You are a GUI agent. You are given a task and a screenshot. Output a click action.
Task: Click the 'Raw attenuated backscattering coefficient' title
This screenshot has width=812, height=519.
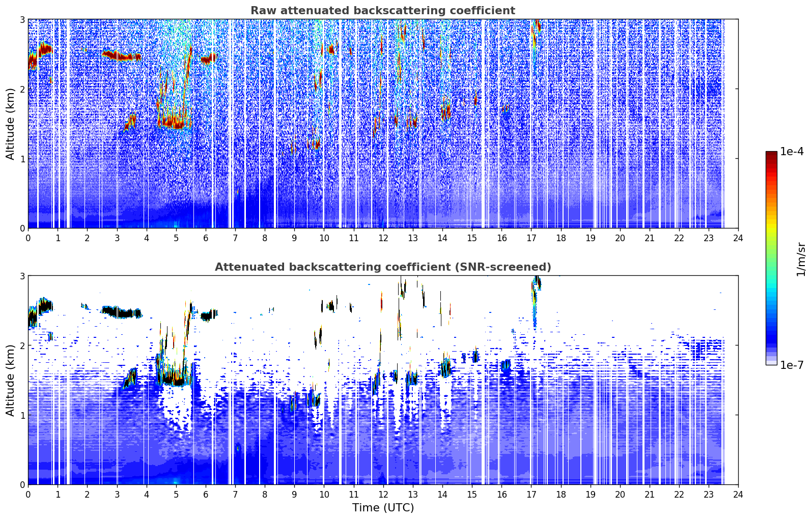[383, 11]
